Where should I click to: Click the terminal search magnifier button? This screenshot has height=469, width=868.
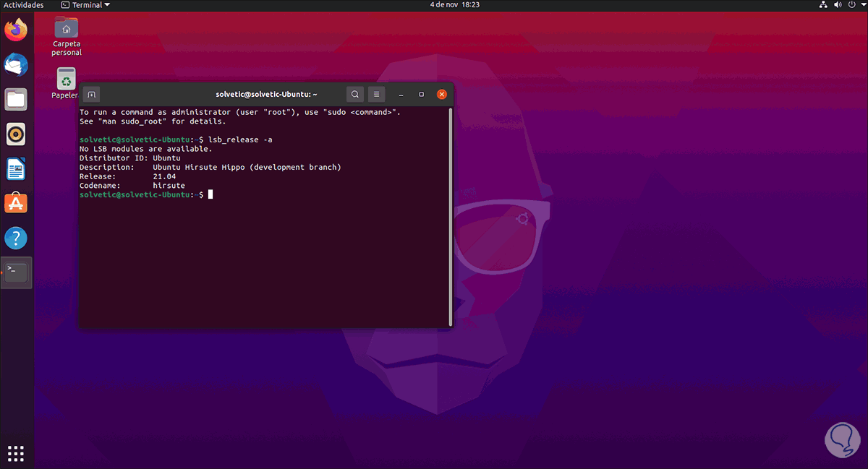355,94
